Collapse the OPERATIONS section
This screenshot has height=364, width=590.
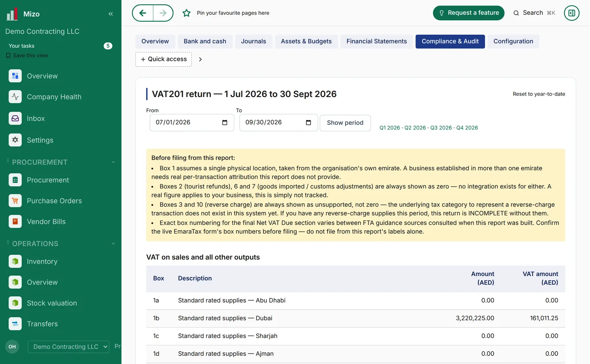point(113,244)
